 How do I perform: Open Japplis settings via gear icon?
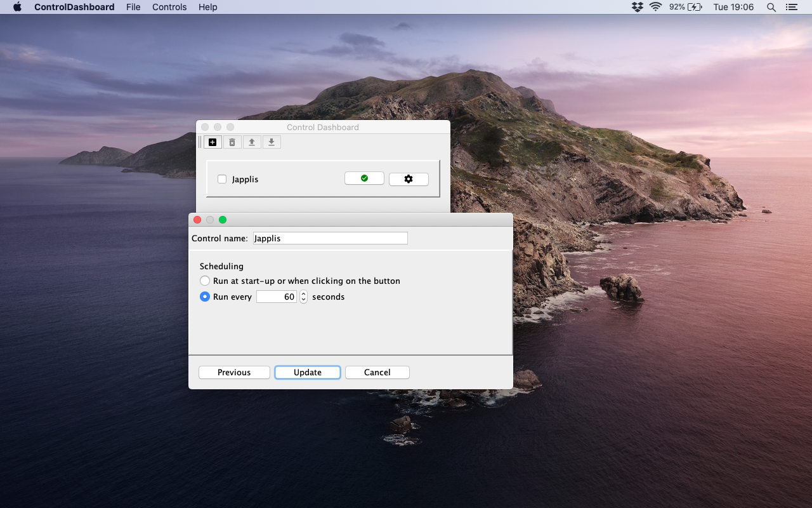[409, 179]
